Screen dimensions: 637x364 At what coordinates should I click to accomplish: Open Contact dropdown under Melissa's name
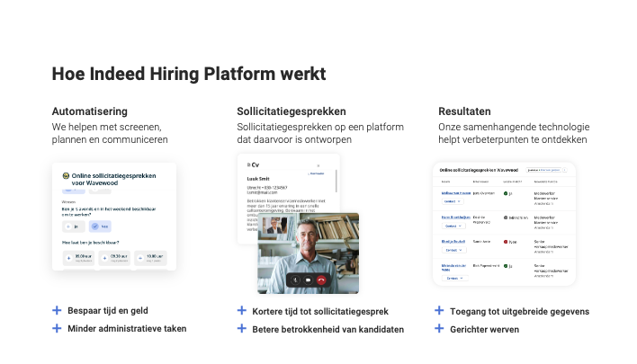453,201
